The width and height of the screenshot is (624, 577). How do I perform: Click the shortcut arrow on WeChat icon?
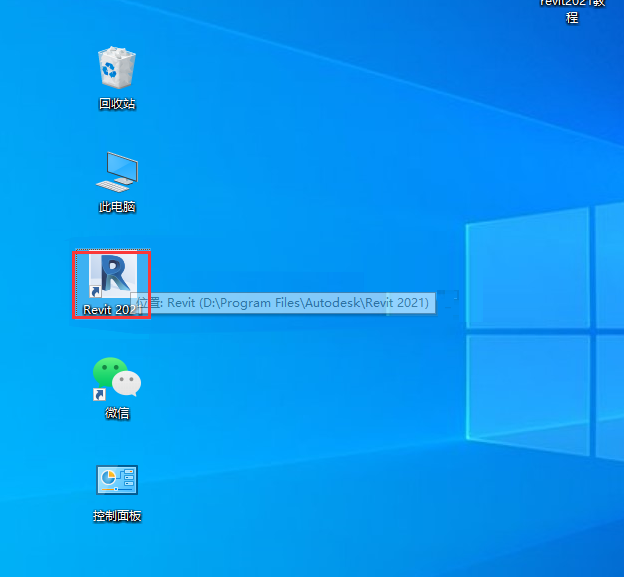(99, 395)
